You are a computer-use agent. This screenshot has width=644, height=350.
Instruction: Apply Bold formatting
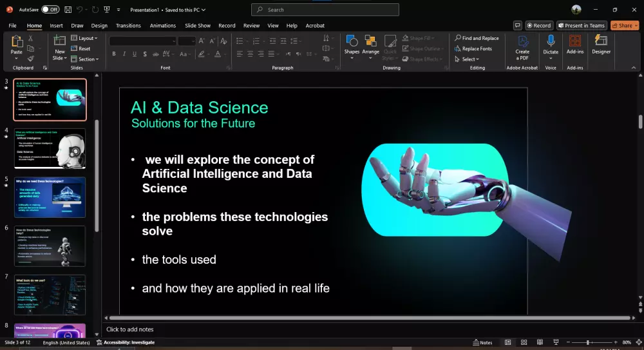click(114, 54)
